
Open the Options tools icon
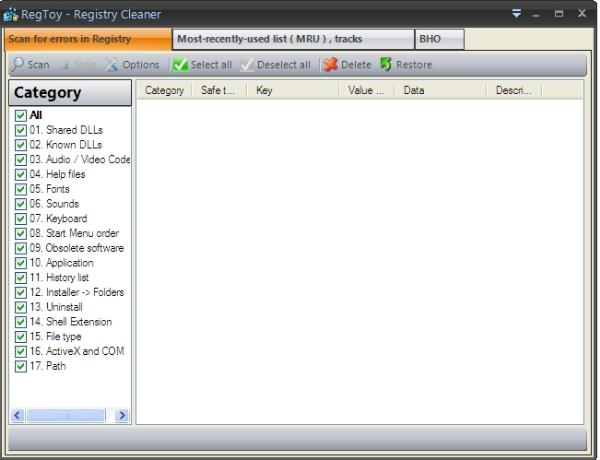click(111, 65)
